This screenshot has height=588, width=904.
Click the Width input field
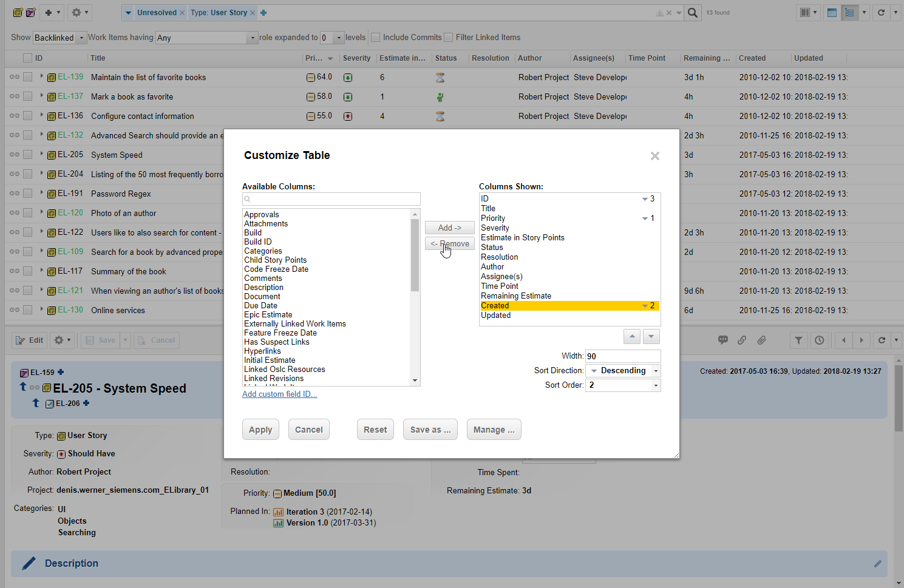[623, 356]
